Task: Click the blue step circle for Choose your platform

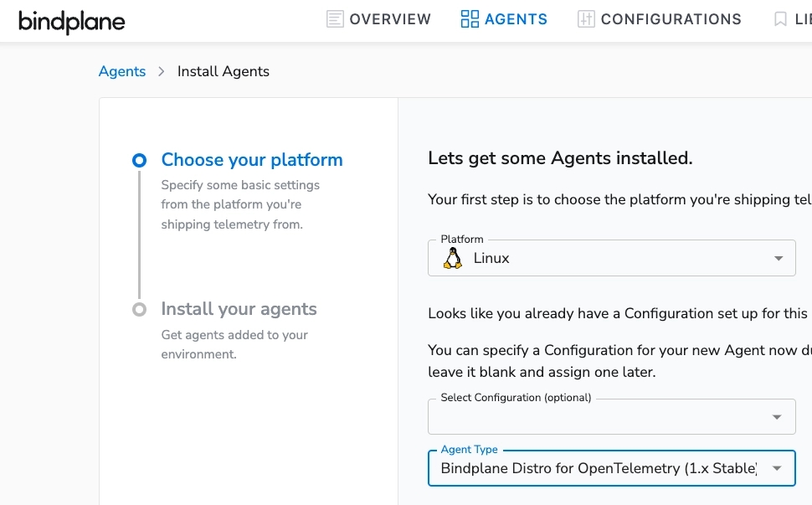Action: tap(139, 160)
